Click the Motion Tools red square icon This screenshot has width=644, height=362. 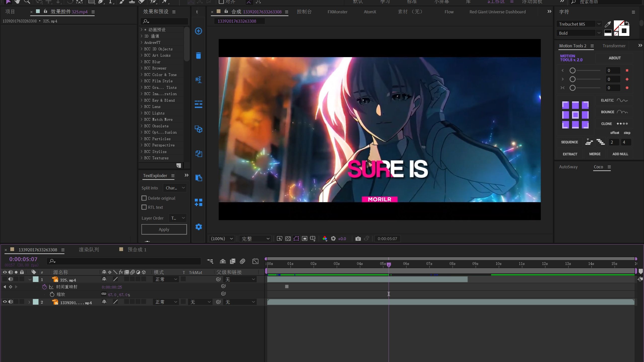coord(627,70)
